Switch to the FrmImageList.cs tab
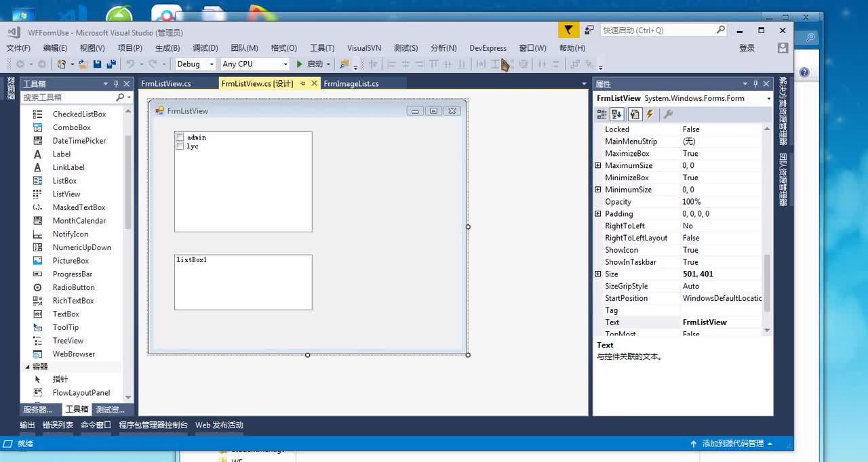 351,84
